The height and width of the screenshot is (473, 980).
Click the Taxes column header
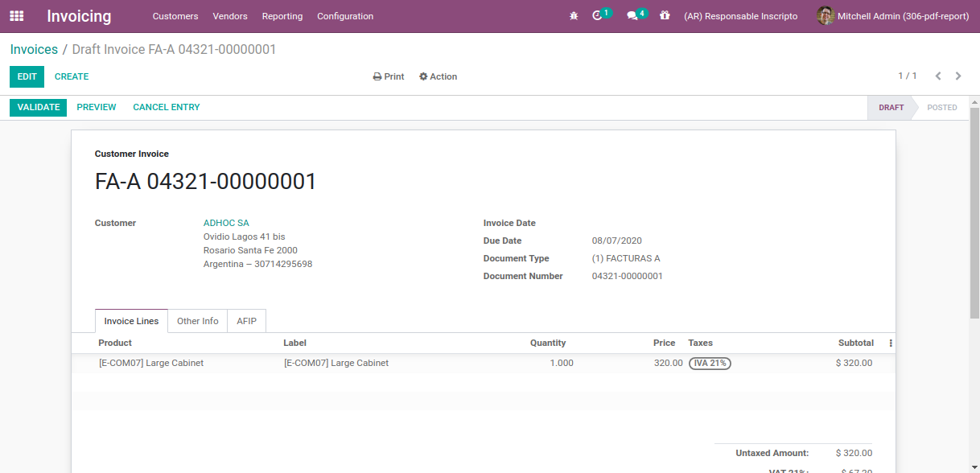tap(701, 343)
